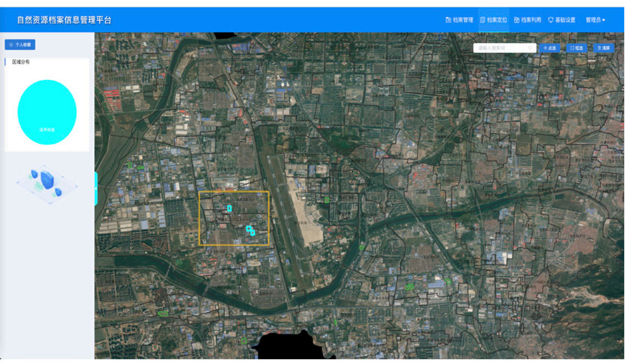Screen dimensions: 625x364
Task: Open the 档案利用 section
Action: [527, 20]
